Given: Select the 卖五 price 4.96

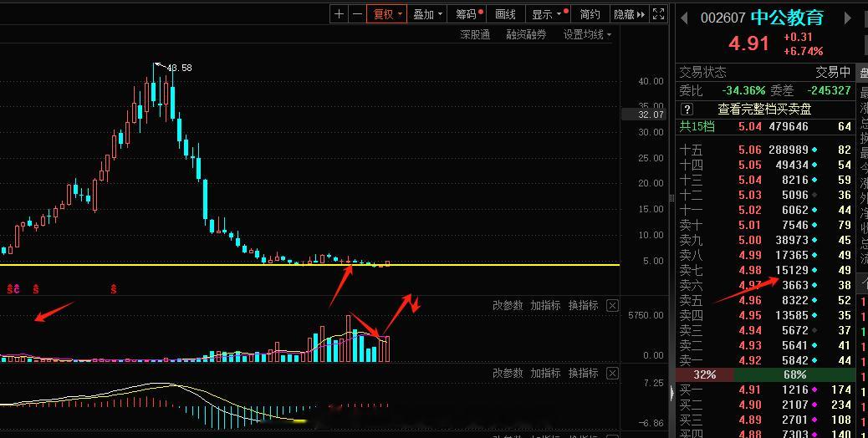Looking at the screenshot, I should coord(749,300).
